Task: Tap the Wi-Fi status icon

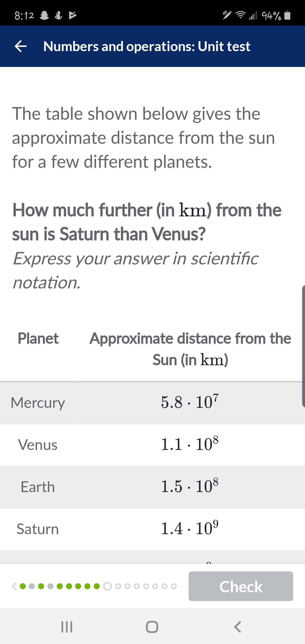Action: point(241,15)
